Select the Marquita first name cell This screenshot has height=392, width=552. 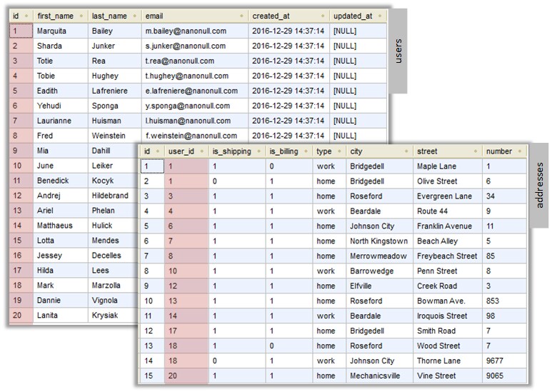51,31
